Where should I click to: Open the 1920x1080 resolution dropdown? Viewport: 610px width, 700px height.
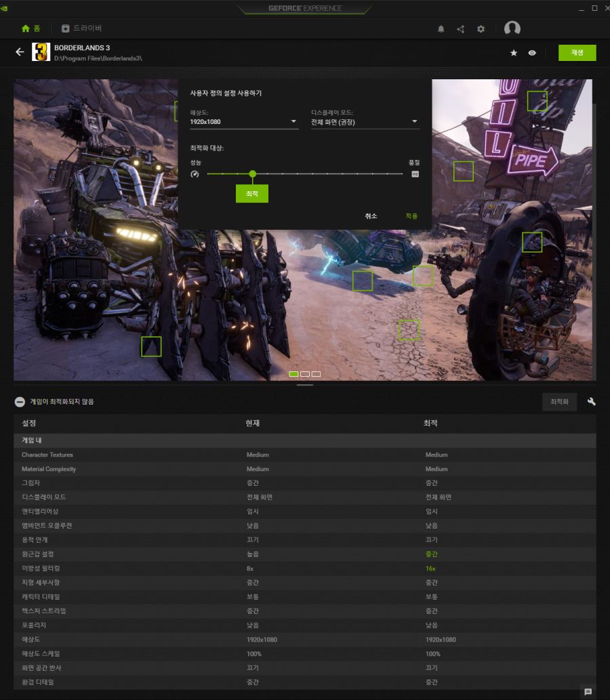(244, 122)
